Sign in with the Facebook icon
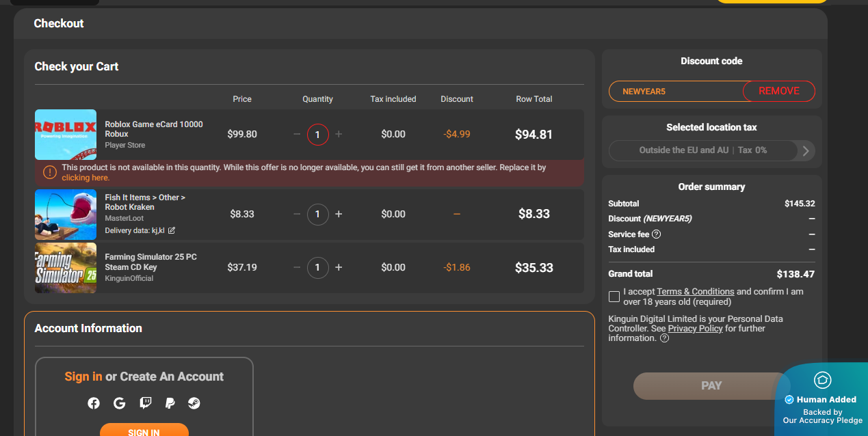Image resolution: width=868 pixels, height=436 pixels. [x=94, y=403]
